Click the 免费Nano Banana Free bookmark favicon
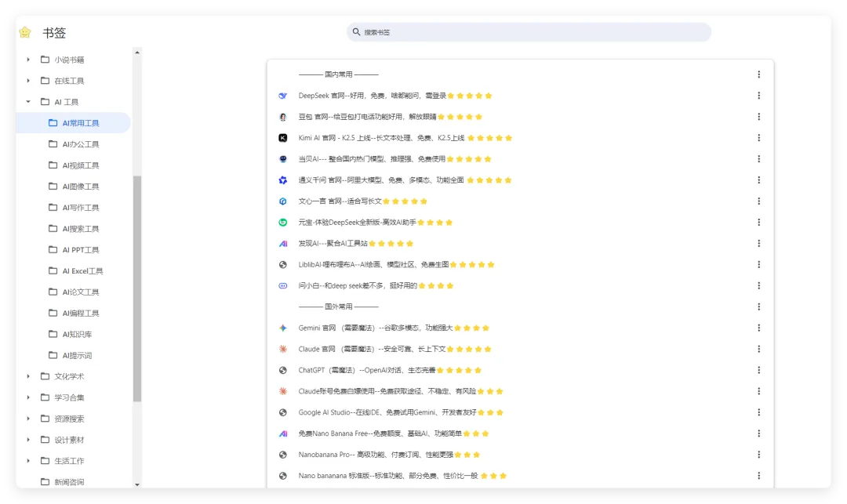The image size is (847, 504). 282,433
